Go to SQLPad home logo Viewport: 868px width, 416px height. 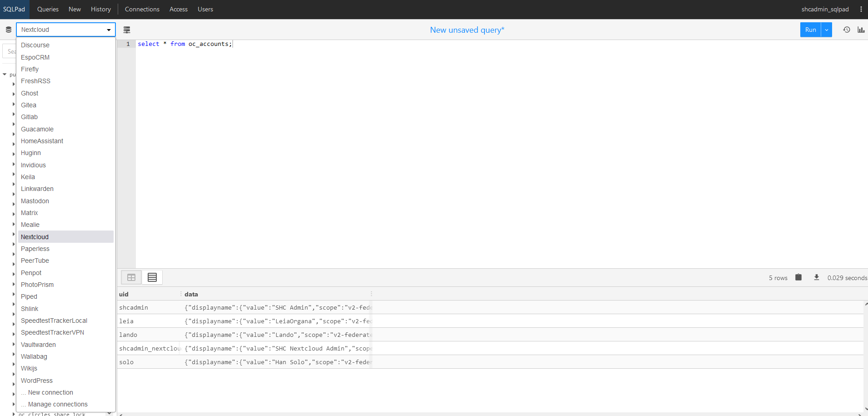tap(14, 9)
